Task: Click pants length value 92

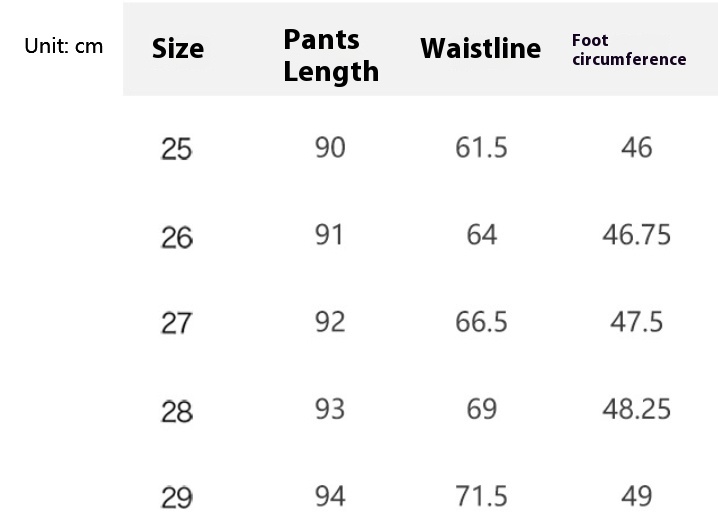Action: pyautogui.click(x=330, y=322)
